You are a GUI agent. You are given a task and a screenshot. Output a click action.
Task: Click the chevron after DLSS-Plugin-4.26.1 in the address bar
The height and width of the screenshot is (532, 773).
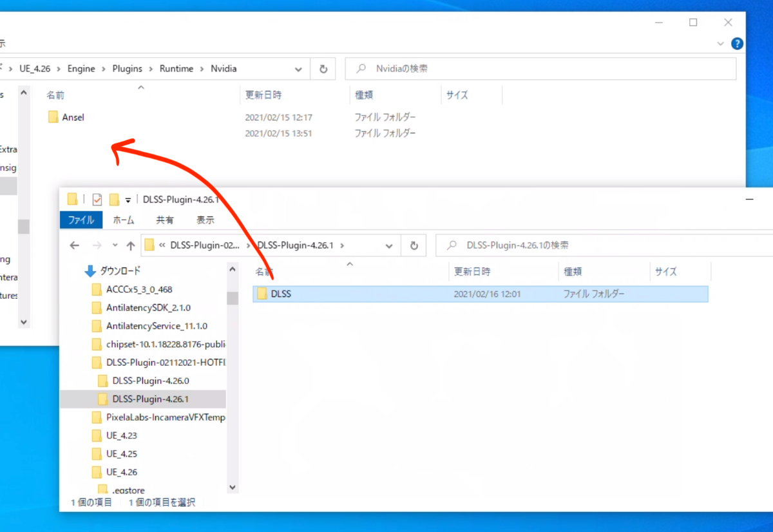pyautogui.click(x=343, y=245)
